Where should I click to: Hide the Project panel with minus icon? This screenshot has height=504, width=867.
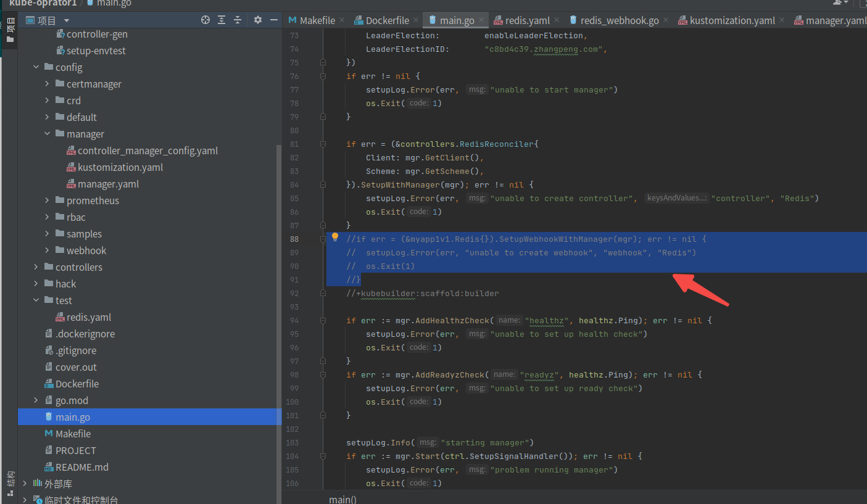click(274, 20)
